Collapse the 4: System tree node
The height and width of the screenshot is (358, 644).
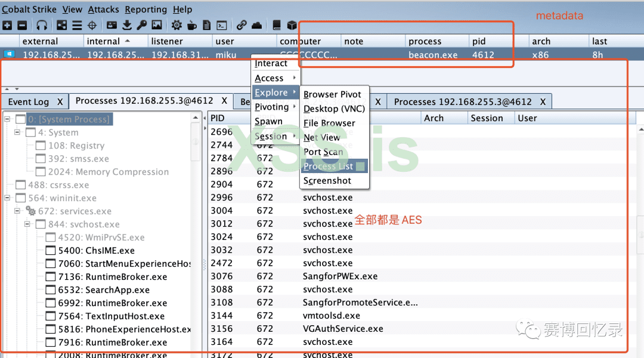click(17, 132)
